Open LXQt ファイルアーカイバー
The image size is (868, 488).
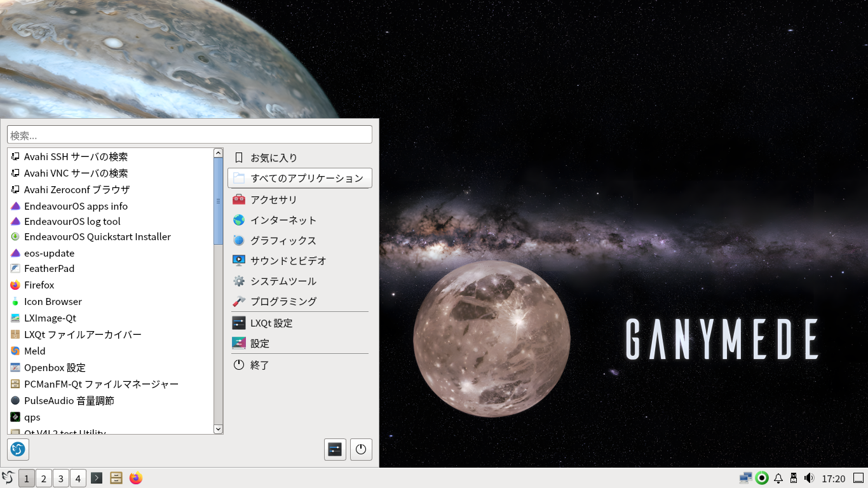click(x=111, y=335)
